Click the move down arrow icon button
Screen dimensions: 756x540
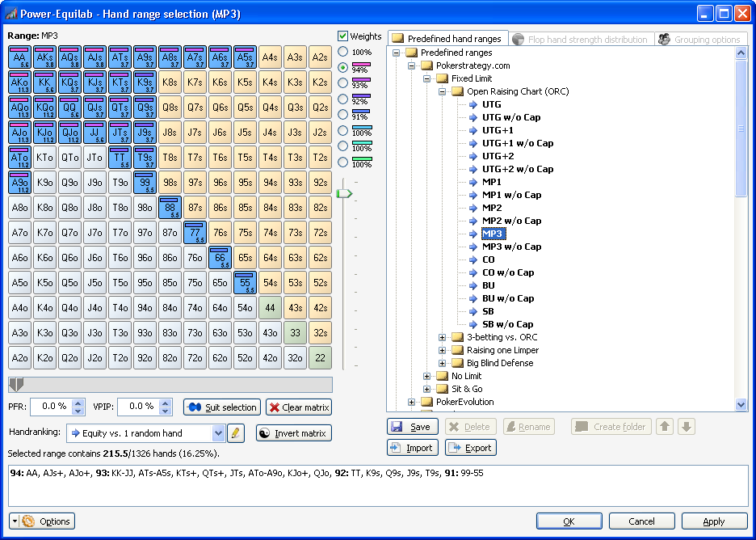point(687,427)
